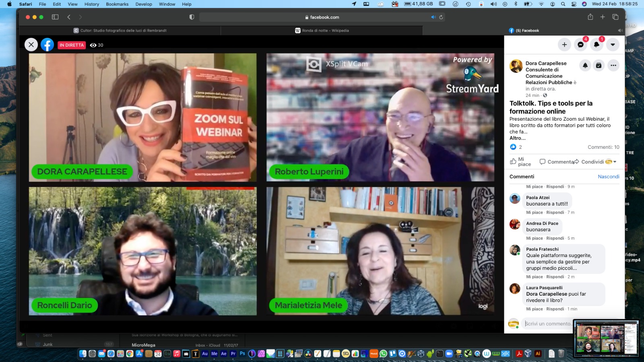Like the live video with Mi piace
The image size is (644, 362).
pyautogui.click(x=520, y=162)
